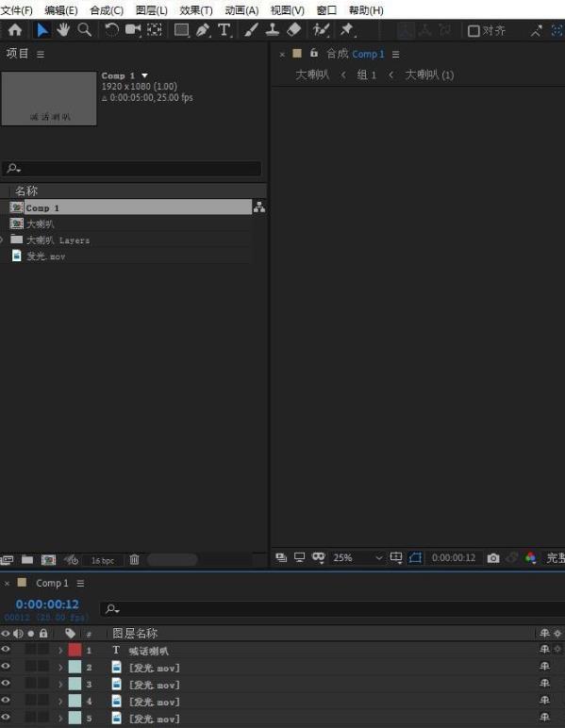Screen dimensions: 565x728
Task: Click the grid and guide options icon
Action: [396, 557]
